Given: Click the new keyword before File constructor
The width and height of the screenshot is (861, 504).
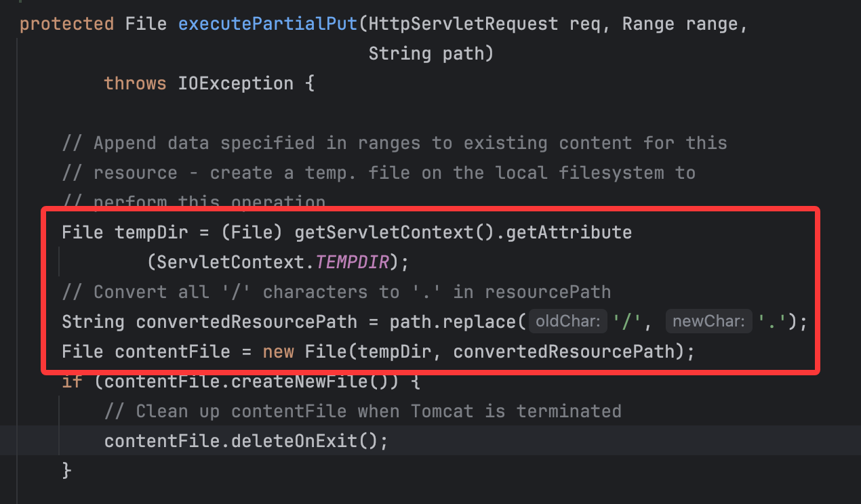Looking at the screenshot, I should [278, 352].
